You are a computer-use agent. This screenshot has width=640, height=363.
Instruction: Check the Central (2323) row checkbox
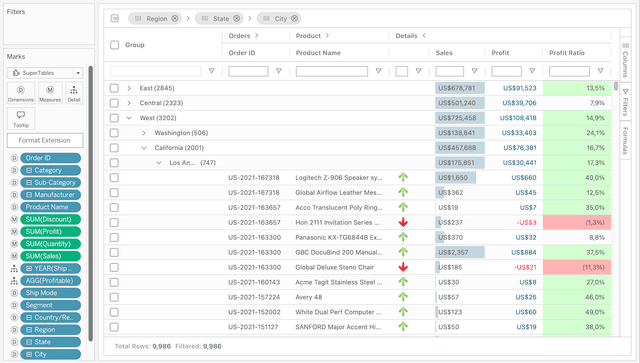pos(114,103)
